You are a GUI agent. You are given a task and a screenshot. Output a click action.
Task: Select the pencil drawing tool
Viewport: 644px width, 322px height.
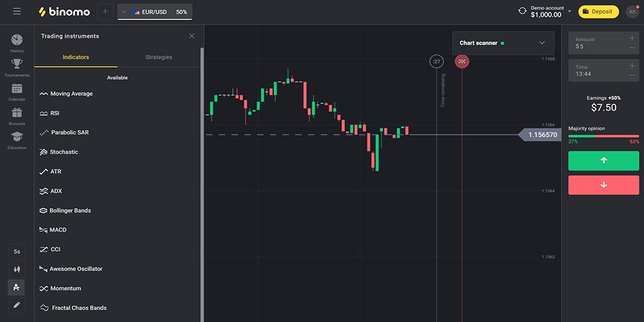[17, 305]
